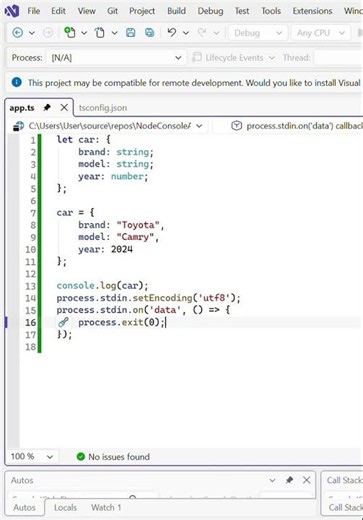Viewport: 363px width, 520px height.
Task: Open the Test menu
Action: tap(242, 11)
